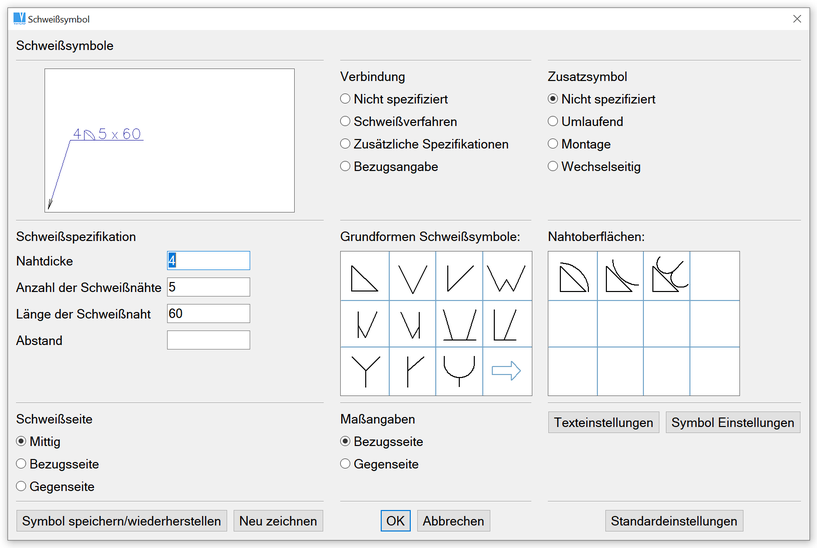Viewport: 817px width, 548px height.
Task: Select the Umlaufend radio button
Action: [553, 121]
